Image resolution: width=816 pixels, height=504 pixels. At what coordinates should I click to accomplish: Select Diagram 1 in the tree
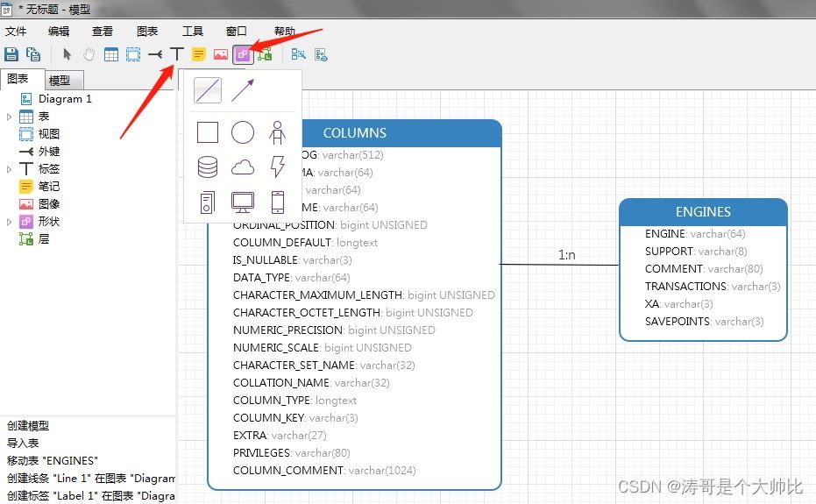(65, 99)
